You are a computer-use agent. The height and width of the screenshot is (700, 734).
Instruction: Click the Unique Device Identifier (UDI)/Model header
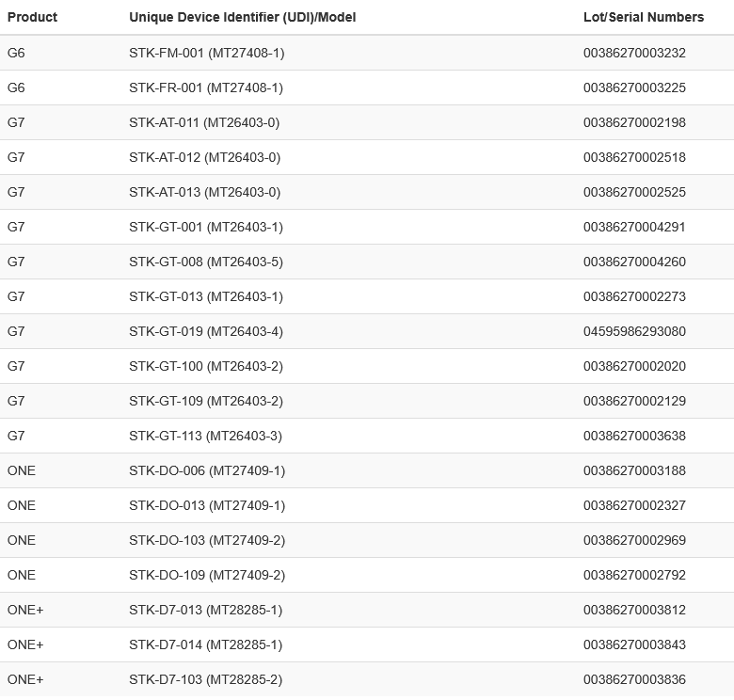242,17
